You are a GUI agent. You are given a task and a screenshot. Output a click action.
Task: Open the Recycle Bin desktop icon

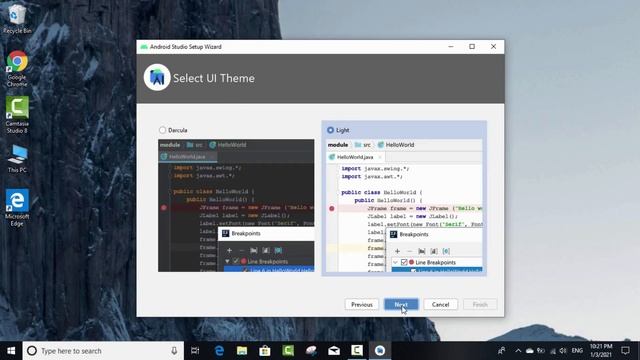(17, 19)
